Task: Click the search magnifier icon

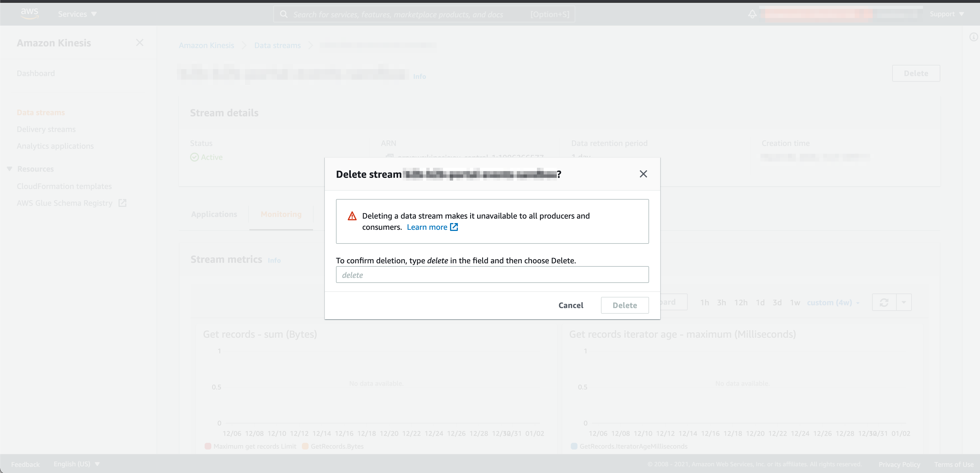Action: pyautogui.click(x=284, y=14)
